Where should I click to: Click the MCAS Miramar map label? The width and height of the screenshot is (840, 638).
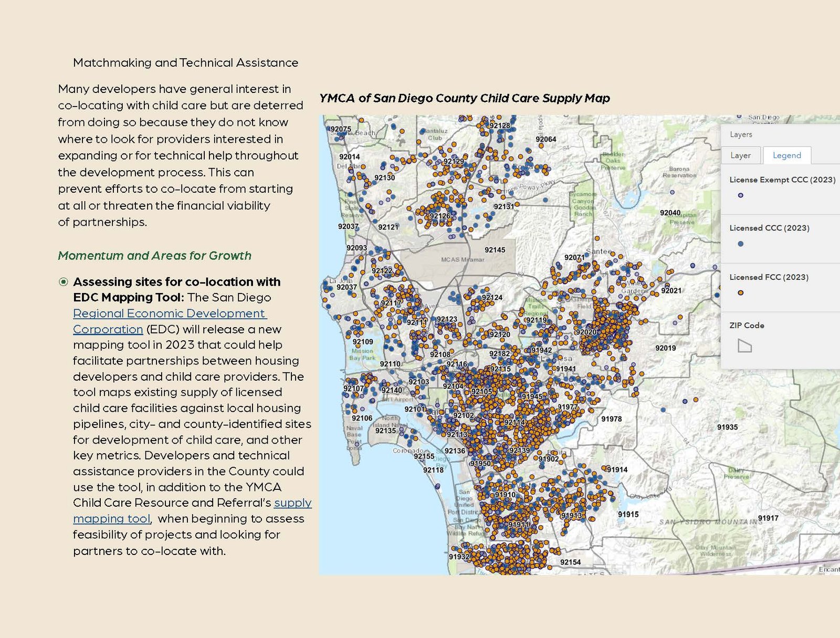pyautogui.click(x=463, y=259)
